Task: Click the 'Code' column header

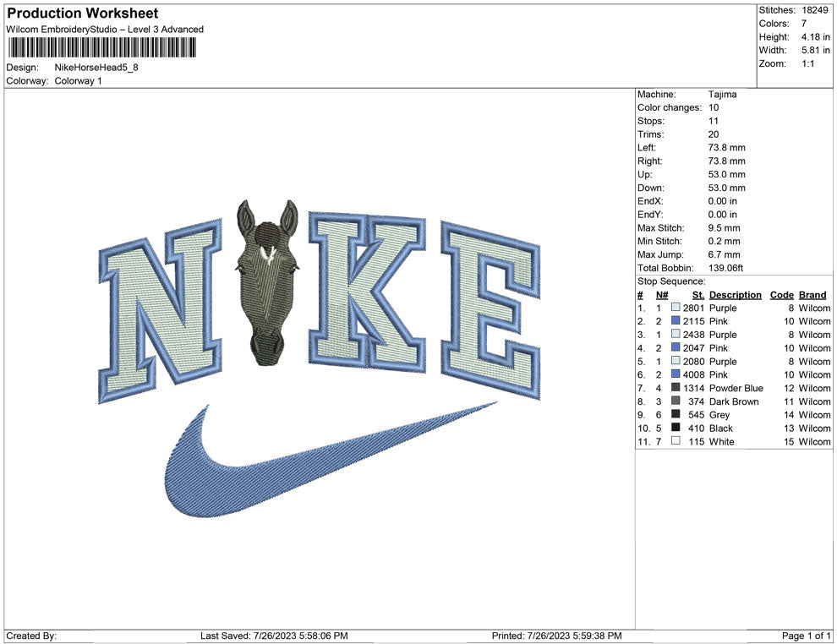Action: [781, 294]
